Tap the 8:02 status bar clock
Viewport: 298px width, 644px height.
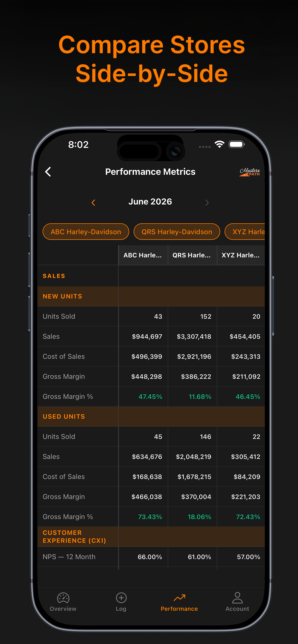(x=78, y=144)
